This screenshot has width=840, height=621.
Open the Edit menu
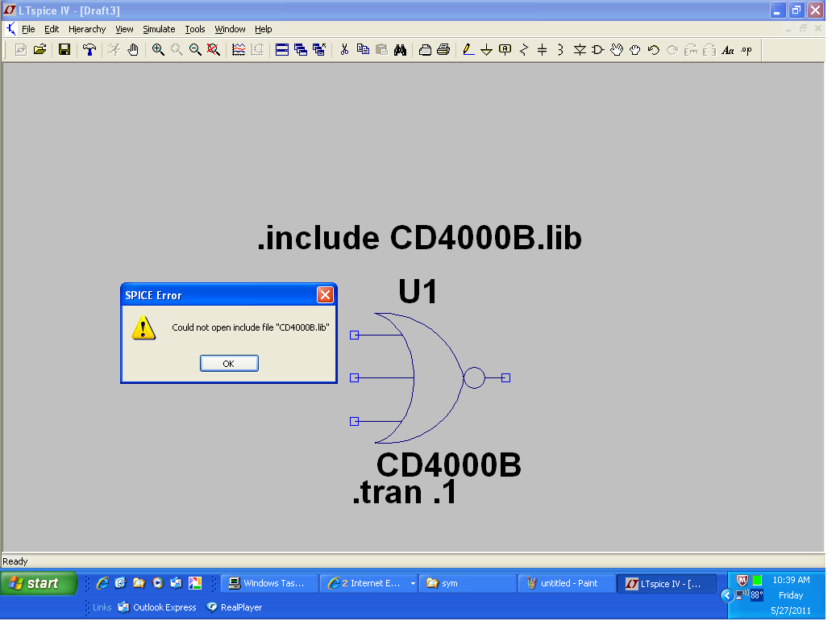[52, 29]
